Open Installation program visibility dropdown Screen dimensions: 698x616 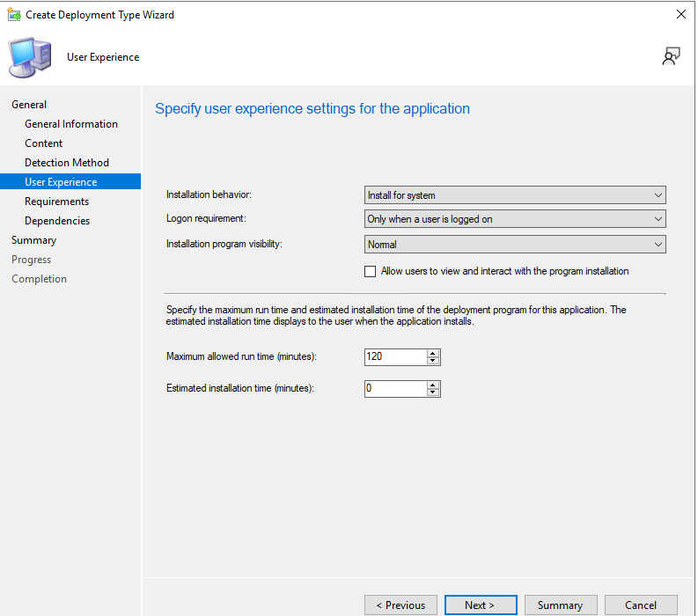[515, 245]
